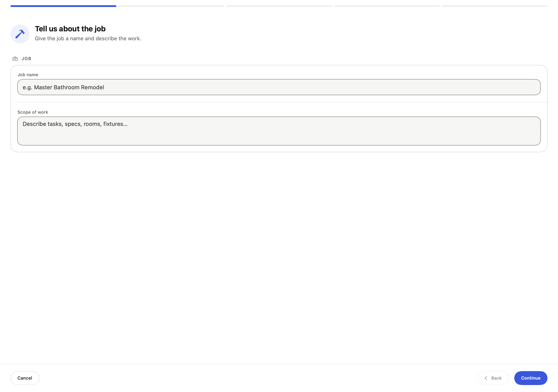Screen dimensions: 558x392
Task: Continue to the next step
Action: tap(531, 378)
